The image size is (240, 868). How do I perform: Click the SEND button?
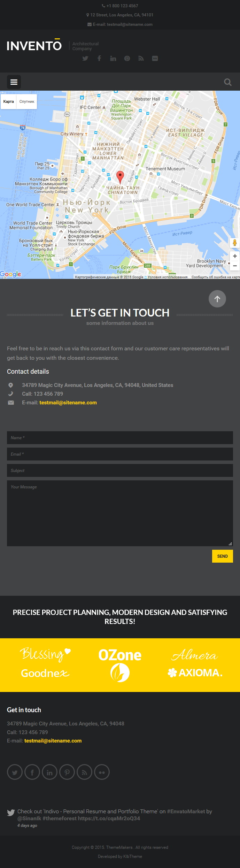click(x=223, y=556)
